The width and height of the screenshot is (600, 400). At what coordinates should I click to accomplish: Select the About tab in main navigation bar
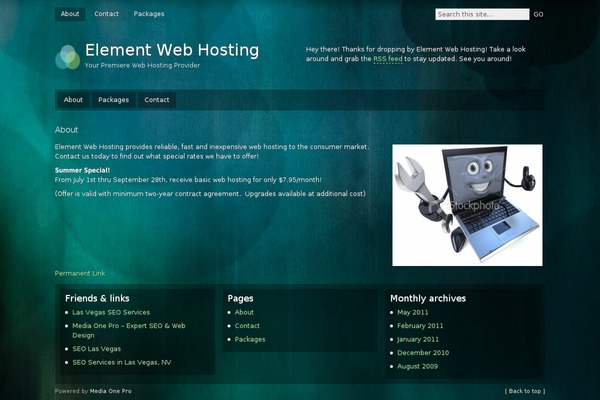point(73,100)
